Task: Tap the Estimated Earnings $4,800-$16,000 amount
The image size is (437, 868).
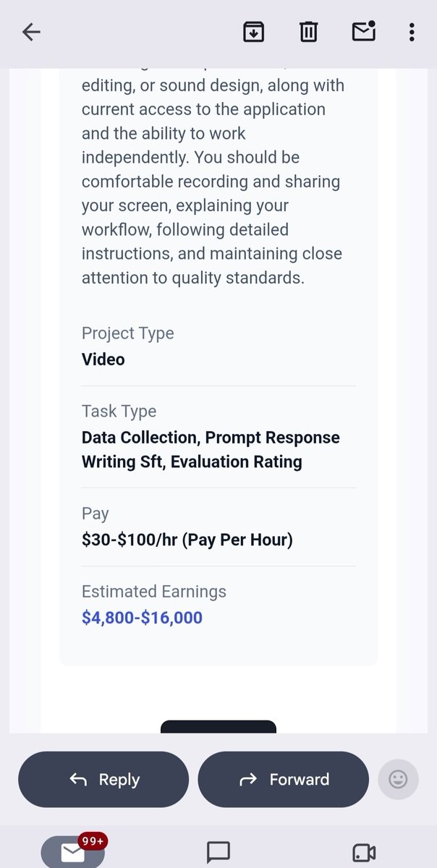Action: point(142,618)
